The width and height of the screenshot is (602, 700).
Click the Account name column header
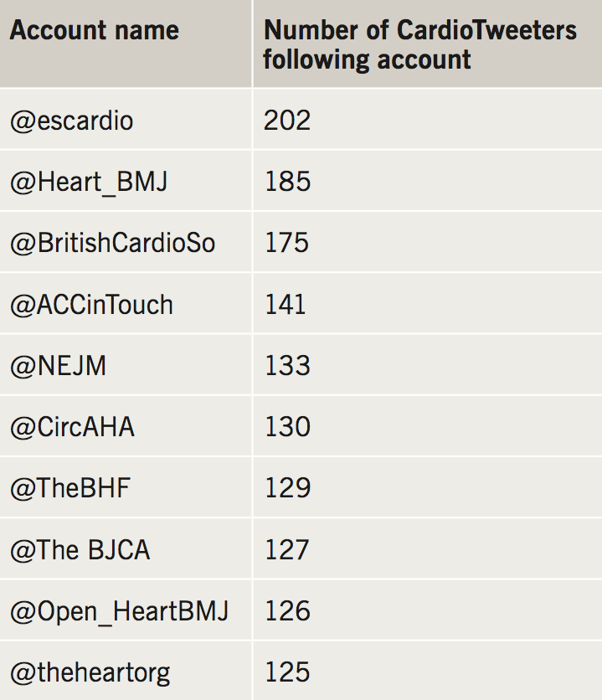pos(95,32)
